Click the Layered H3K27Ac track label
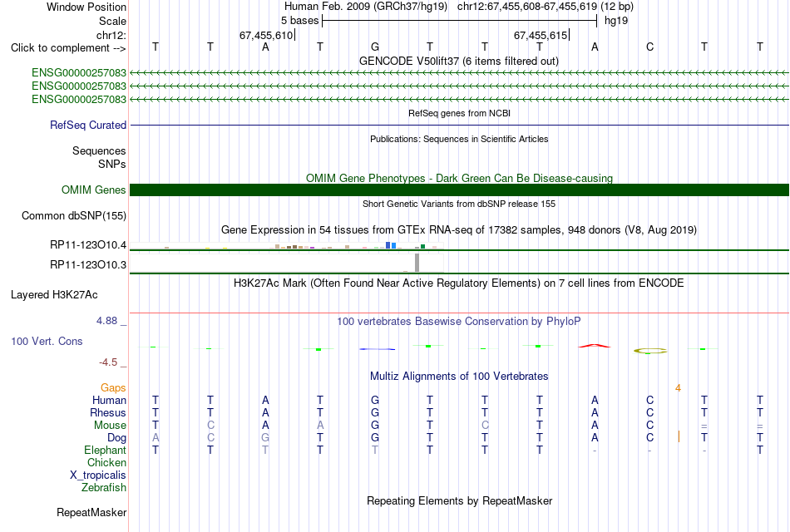This screenshot has height=532, width=790. [54, 295]
